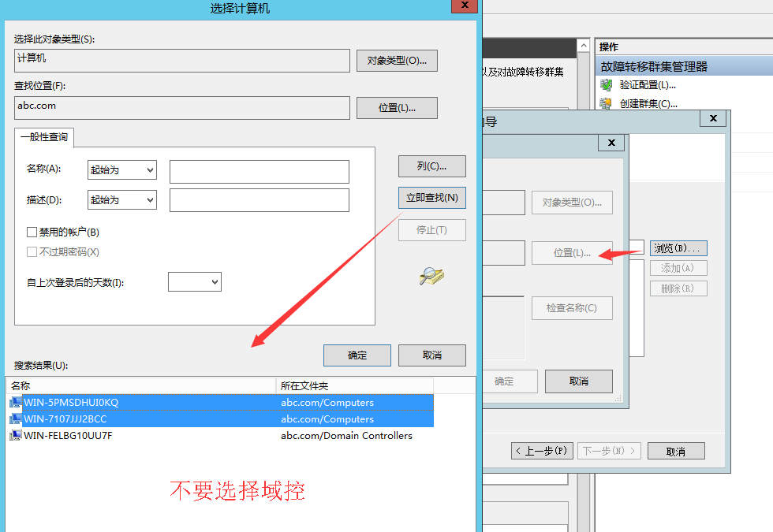Viewport: 773px width, 532px height.
Task: Tick the 不过期密码(X) checkbox
Action: click(32, 252)
